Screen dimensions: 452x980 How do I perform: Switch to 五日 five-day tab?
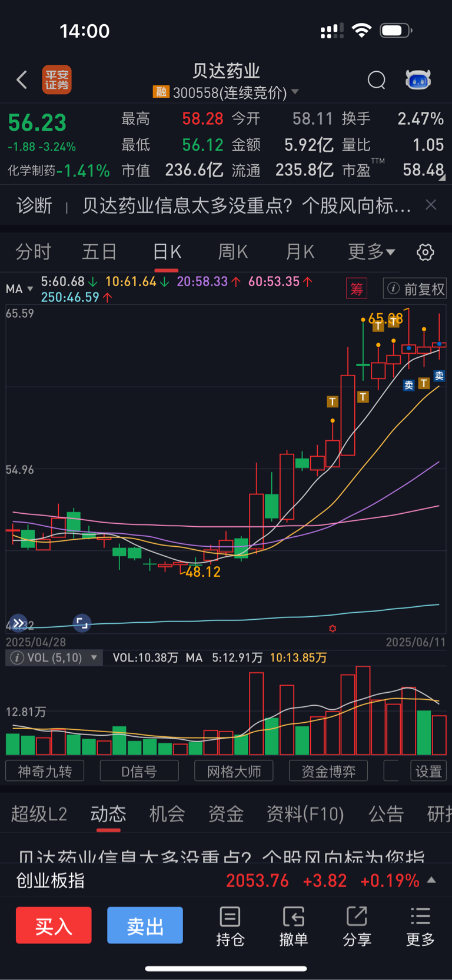pos(99,252)
